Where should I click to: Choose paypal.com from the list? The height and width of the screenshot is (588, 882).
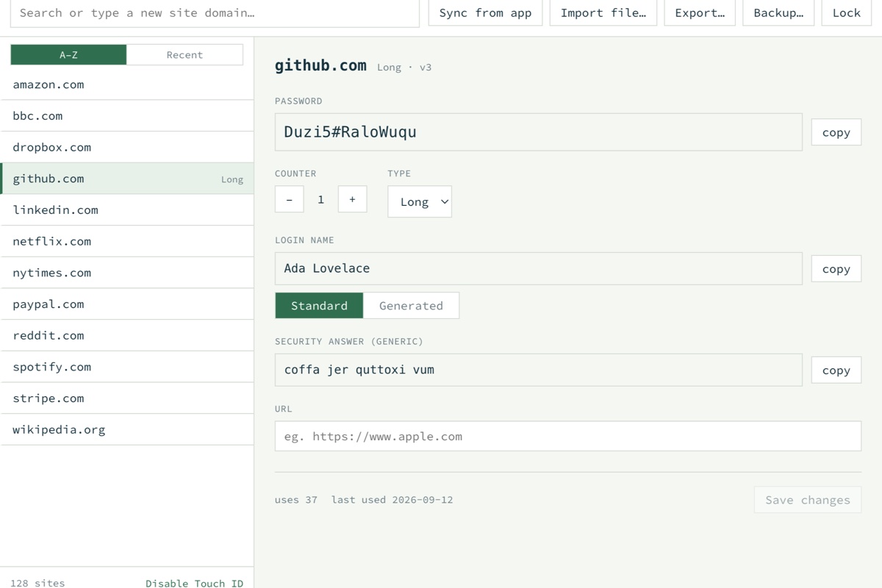point(127,304)
